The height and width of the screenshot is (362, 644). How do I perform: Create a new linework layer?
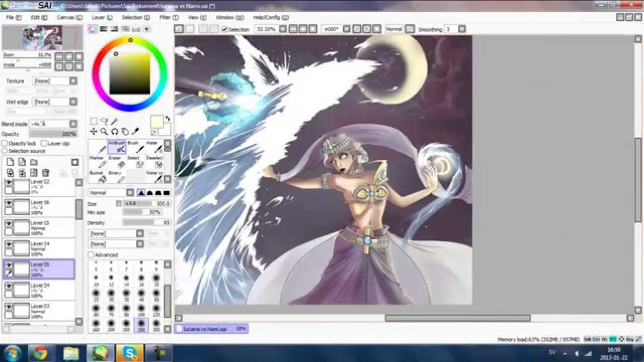coord(22,162)
